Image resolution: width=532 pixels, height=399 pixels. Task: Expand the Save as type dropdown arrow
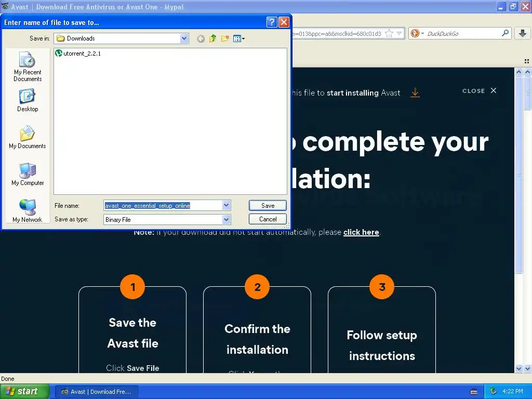pyautogui.click(x=227, y=220)
